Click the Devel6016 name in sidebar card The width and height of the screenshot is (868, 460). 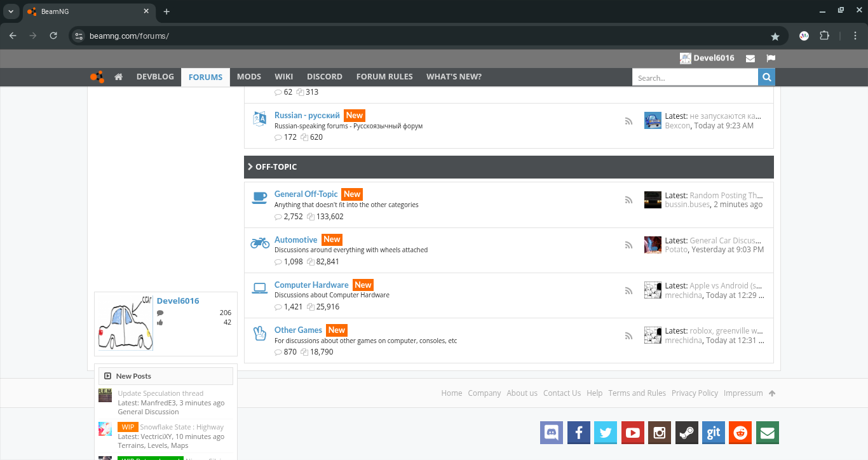point(178,301)
